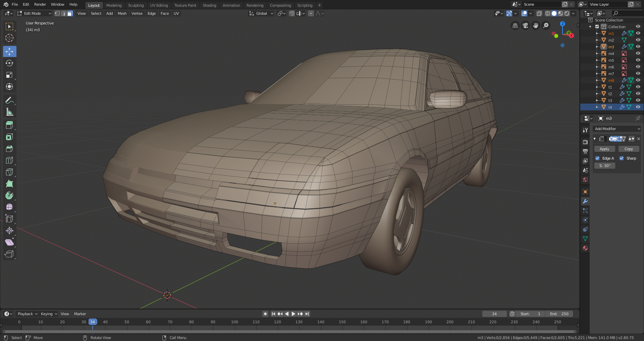Choose the Extrude Region tool
Screen dimensions: 644x341
click(x=9, y=125)
